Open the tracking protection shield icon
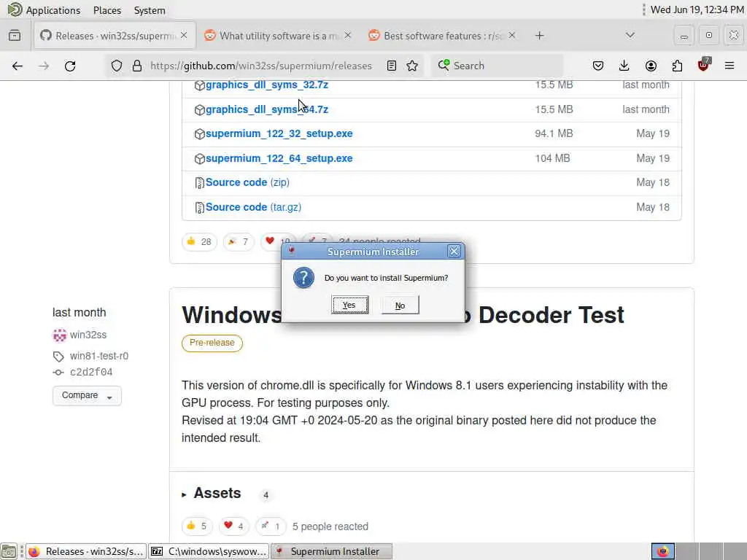The image size is (747, 560). click(x=117, y=66)
